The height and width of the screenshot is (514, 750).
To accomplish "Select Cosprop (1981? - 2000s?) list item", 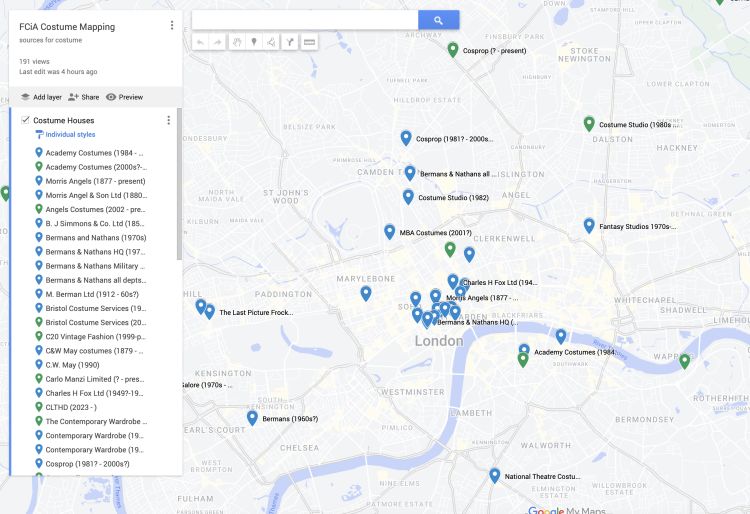I will point(83,464).
